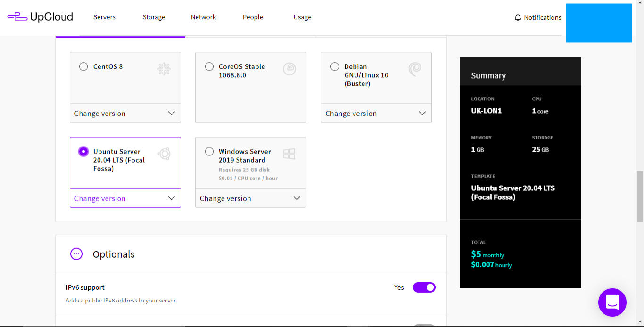The height and width of the screenshot is (327, 644).
Task: Open the Usage page link
Action: click(302, 17)
